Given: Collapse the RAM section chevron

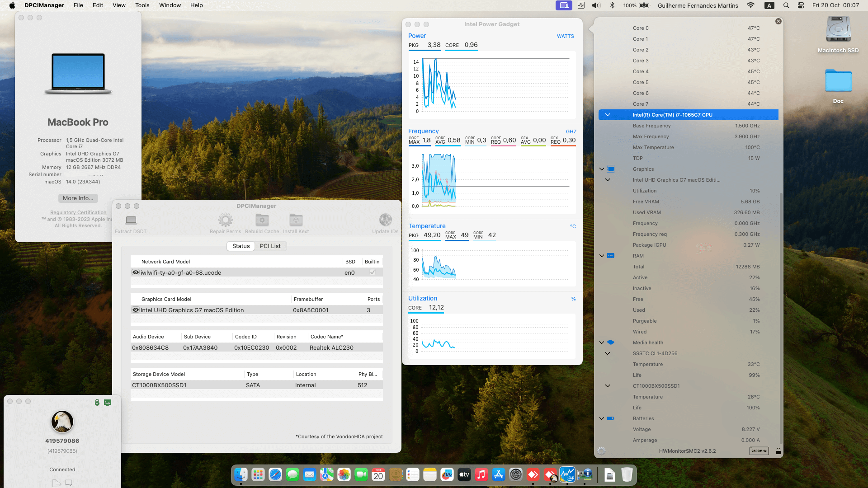Looking at the screenshot, I should [602, 256].
